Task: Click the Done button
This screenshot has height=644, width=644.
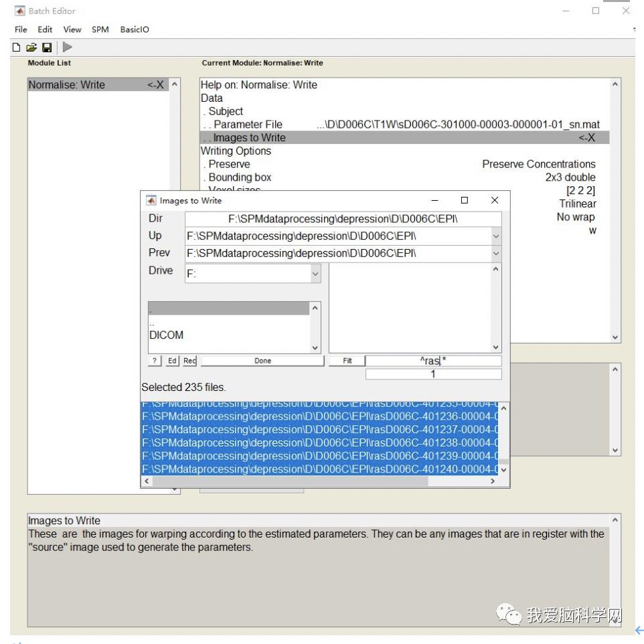Action: click(262, 361)
